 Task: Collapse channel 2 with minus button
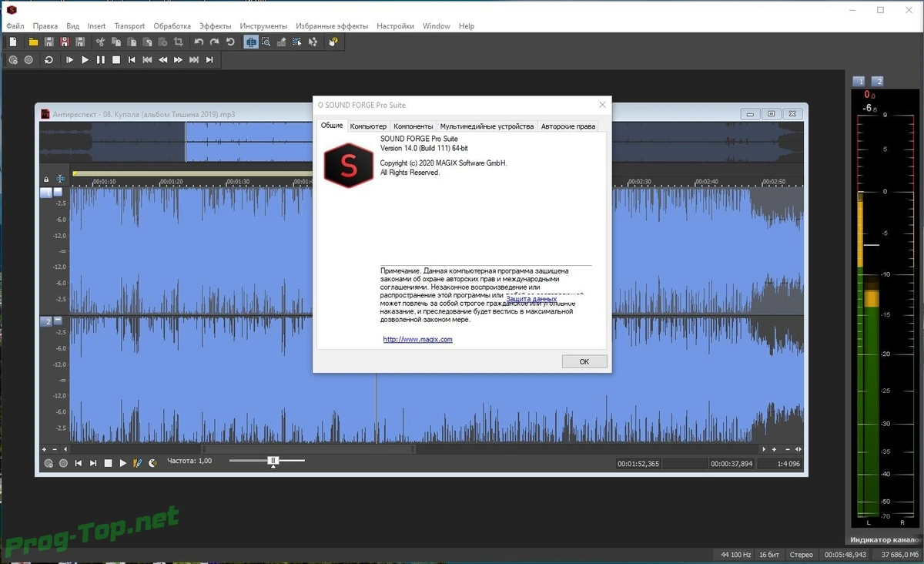(58, 320)
